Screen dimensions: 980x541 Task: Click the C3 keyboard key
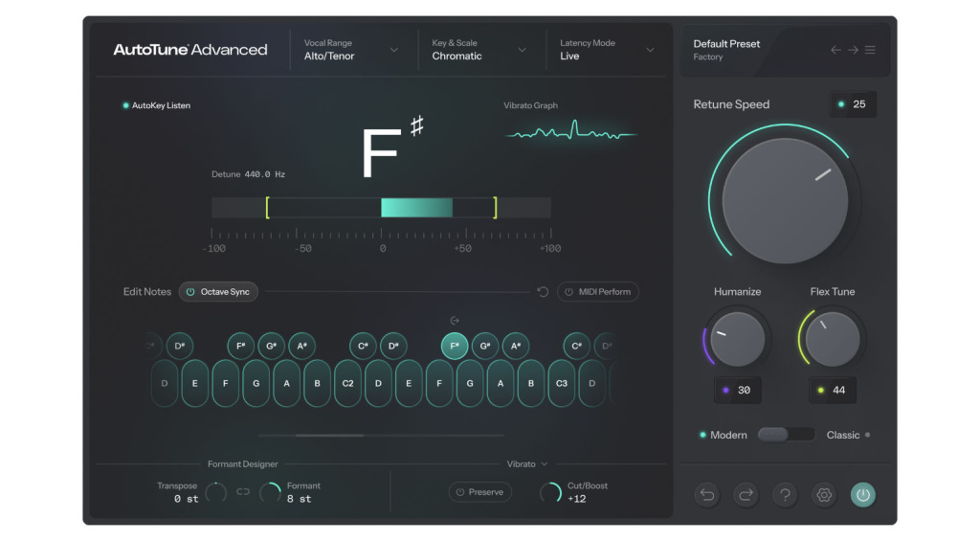tap(561, 383)
